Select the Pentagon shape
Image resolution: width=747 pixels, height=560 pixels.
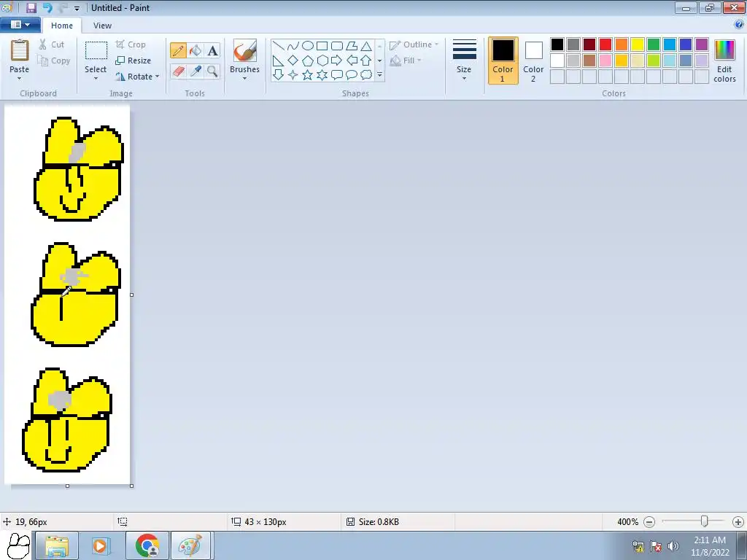(308, 61)
